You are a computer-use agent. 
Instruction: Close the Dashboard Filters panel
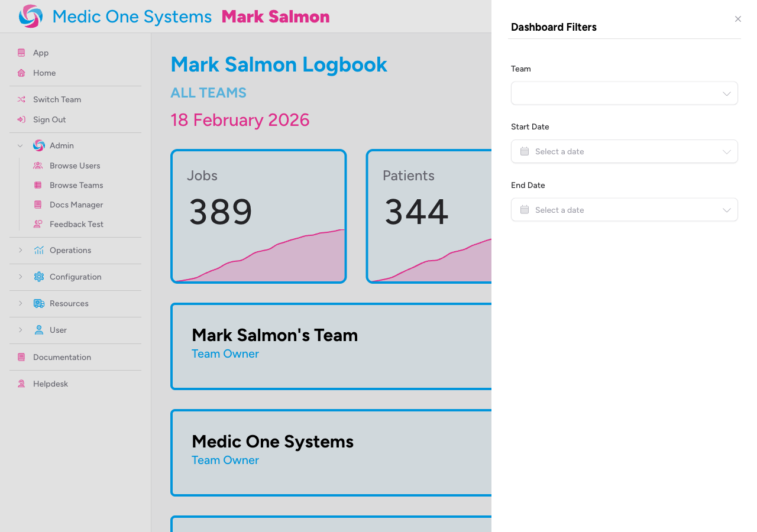tap(737, 19)
